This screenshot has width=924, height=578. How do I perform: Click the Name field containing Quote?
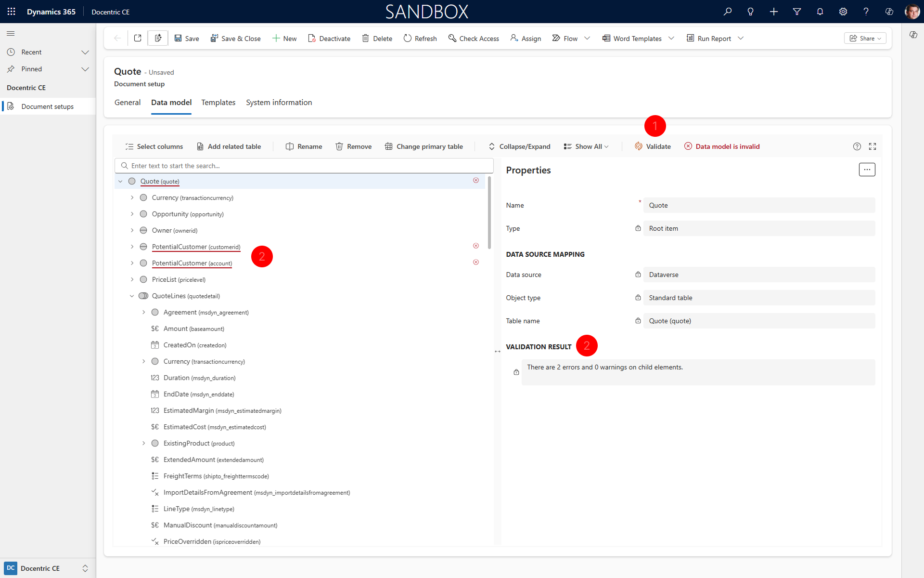pyautogui.click(x=759, y=205)
